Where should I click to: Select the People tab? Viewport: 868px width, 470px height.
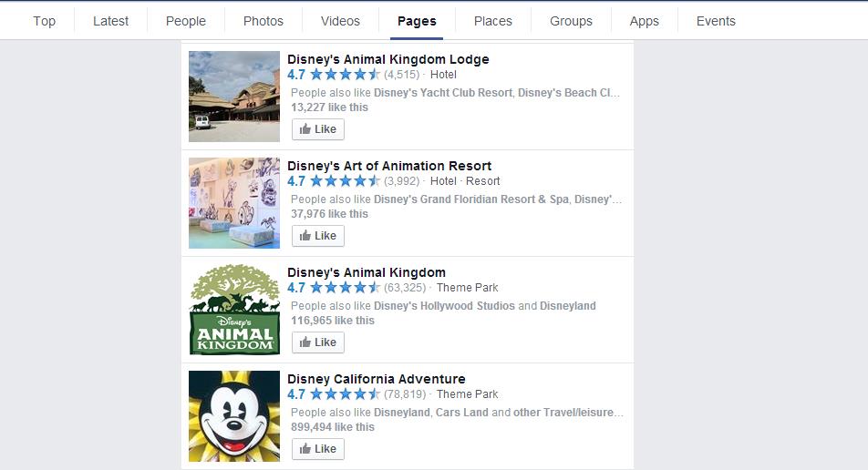point(186,21)
